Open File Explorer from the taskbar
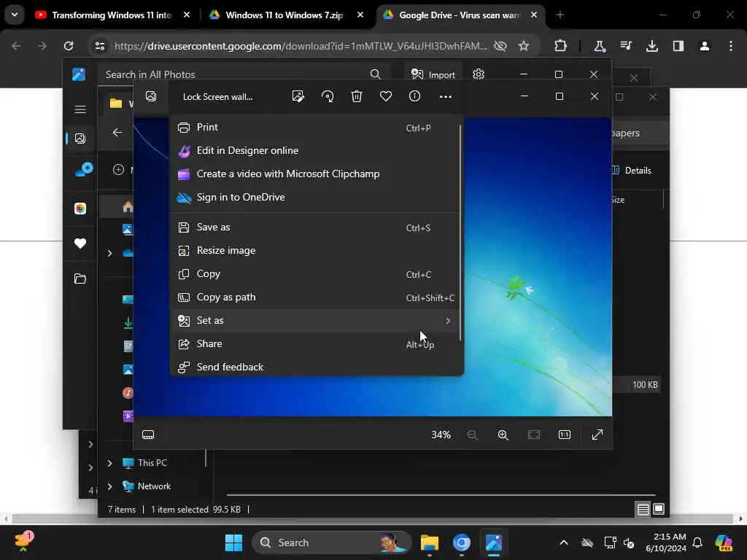Screen dimensions: 747x560 (x=429, y=542)
